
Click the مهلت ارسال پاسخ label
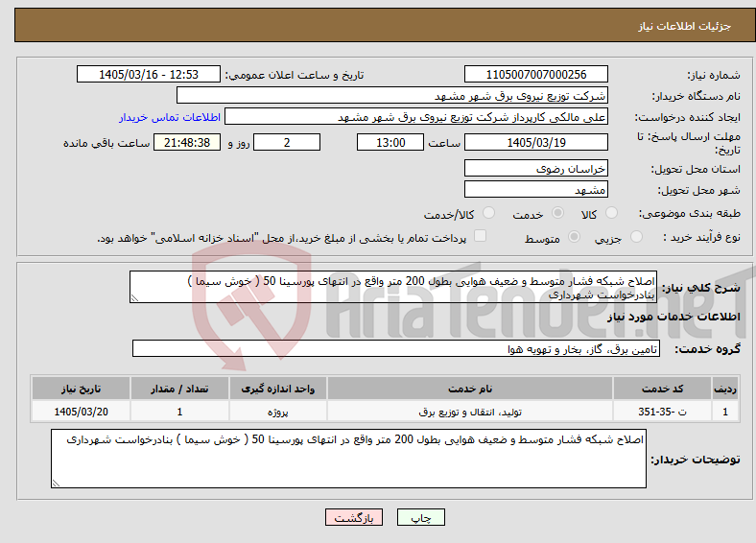(689, 143)
